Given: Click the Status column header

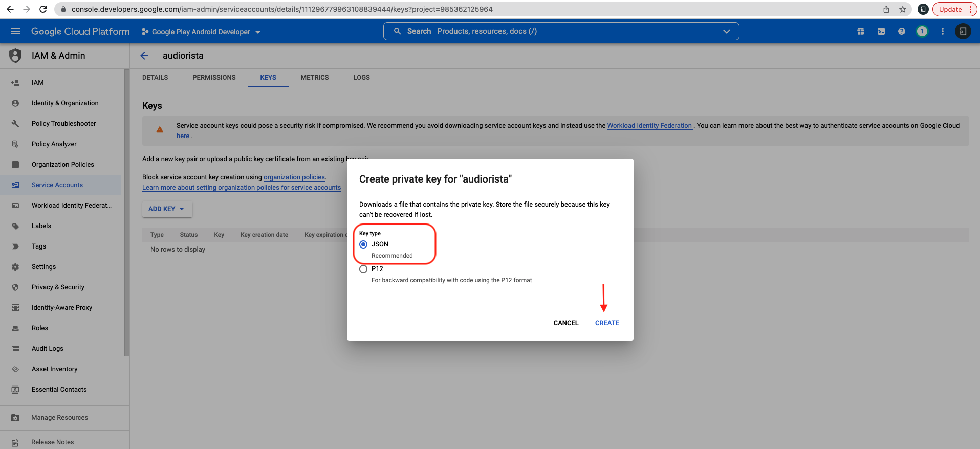Looking at the screenshot, I should click(x=189, y=235).
